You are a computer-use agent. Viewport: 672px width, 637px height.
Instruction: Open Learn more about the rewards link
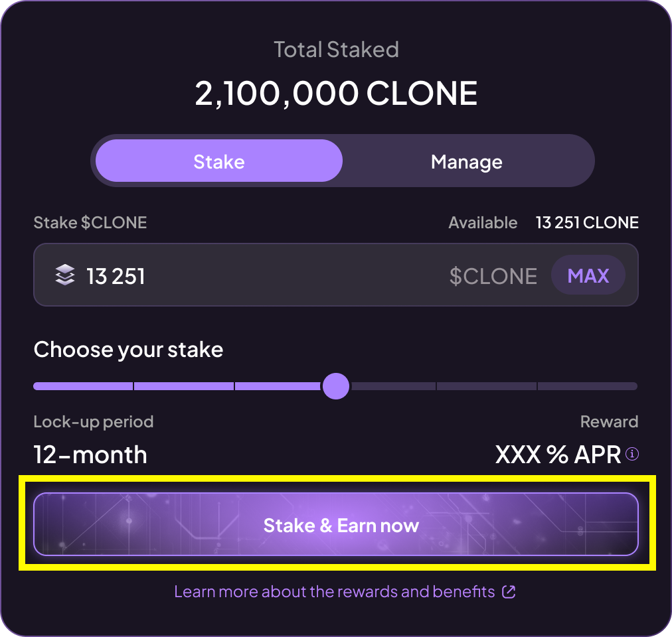(x=334, y=592)
